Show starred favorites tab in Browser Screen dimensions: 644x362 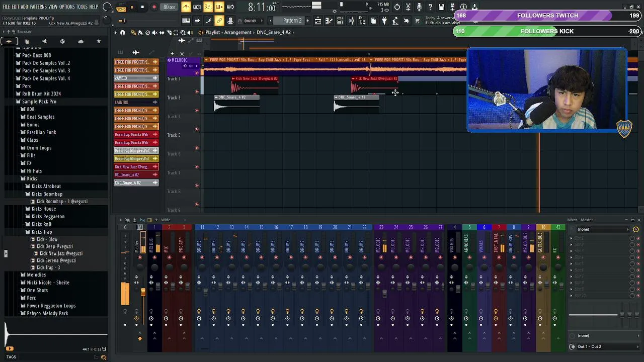[99, 41]
